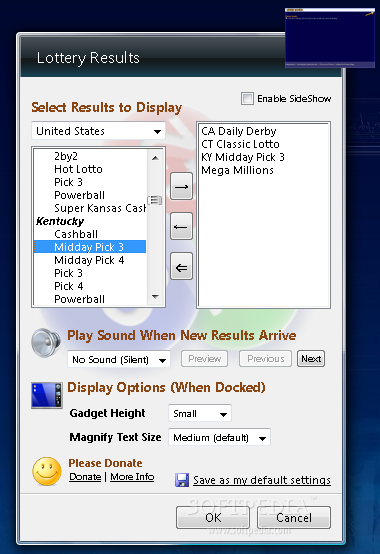Image resolution: width=380 pixels, height=554 pixels.
Task: Select Mega Millions in selected results
Action: click(238, 170)
